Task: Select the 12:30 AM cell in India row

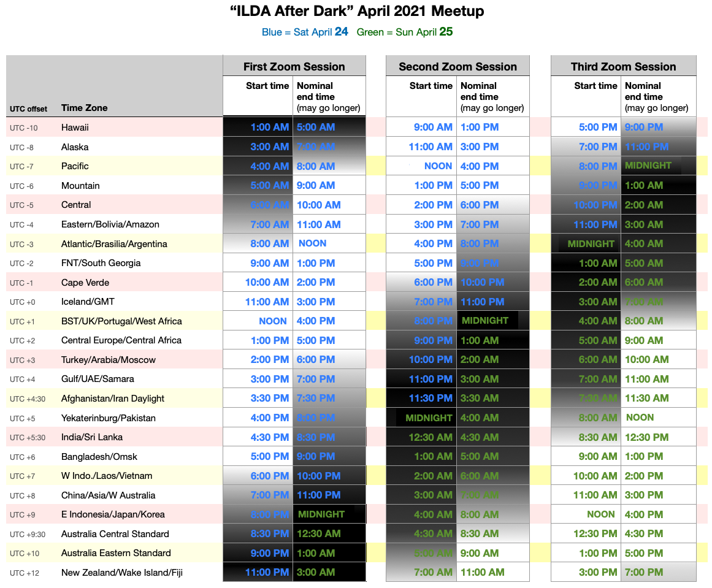Action: (429, 437)
